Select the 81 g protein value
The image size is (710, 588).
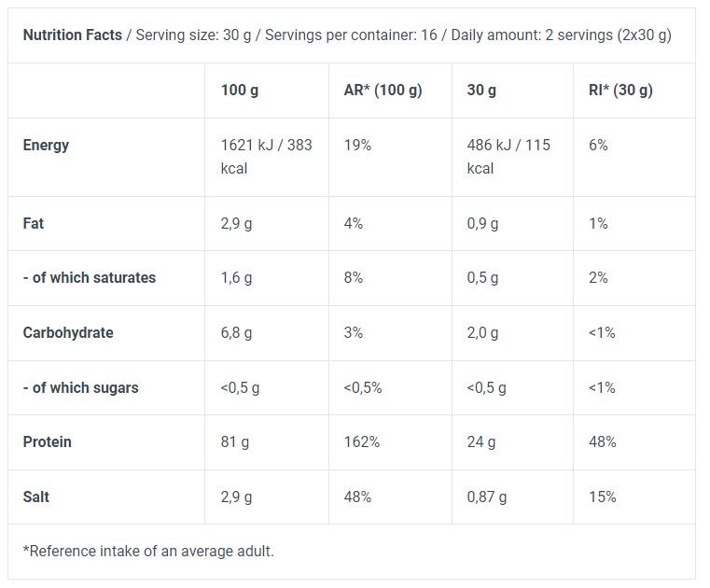[x=233, y=441]
